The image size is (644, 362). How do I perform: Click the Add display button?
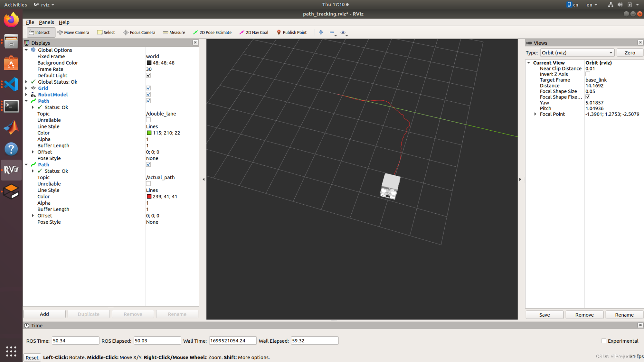44,314
